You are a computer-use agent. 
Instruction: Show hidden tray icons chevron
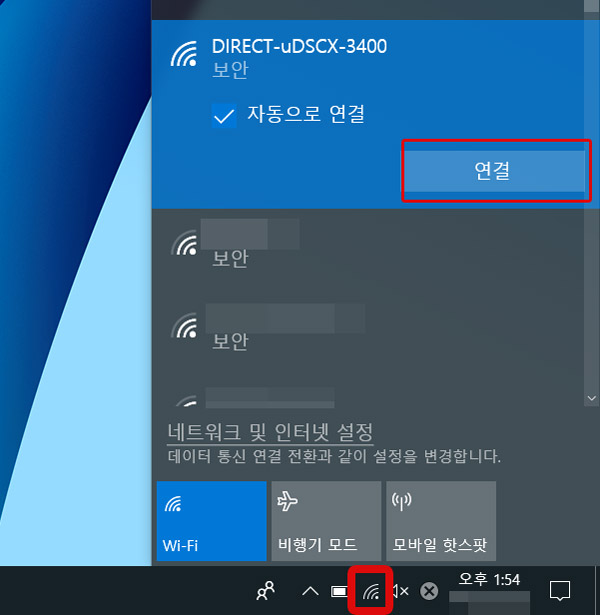(x=310, y=591)
